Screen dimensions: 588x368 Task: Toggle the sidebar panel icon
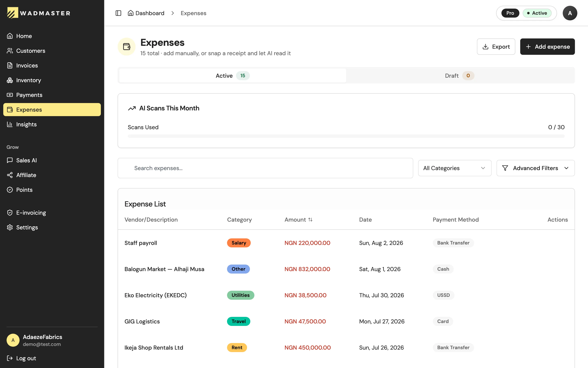118,13
